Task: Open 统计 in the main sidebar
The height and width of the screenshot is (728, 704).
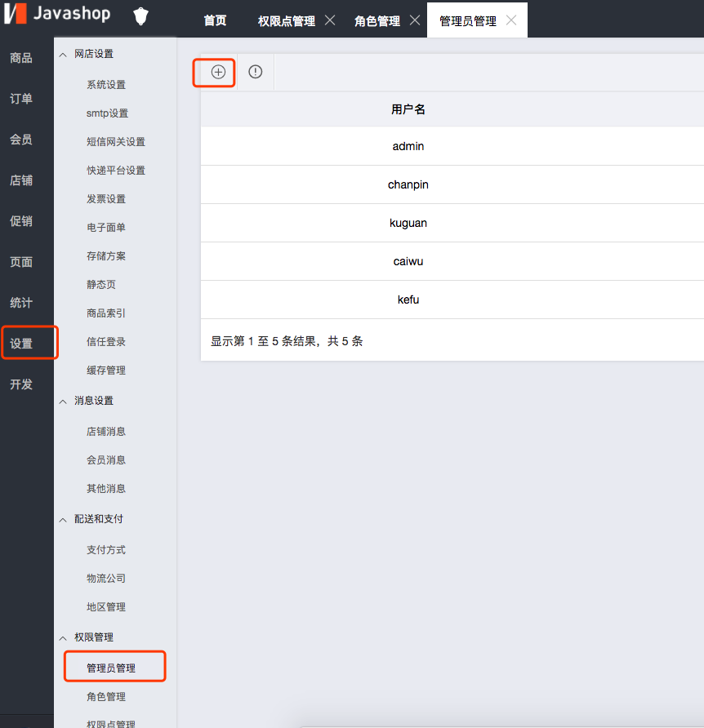Action: coord(21,303)
